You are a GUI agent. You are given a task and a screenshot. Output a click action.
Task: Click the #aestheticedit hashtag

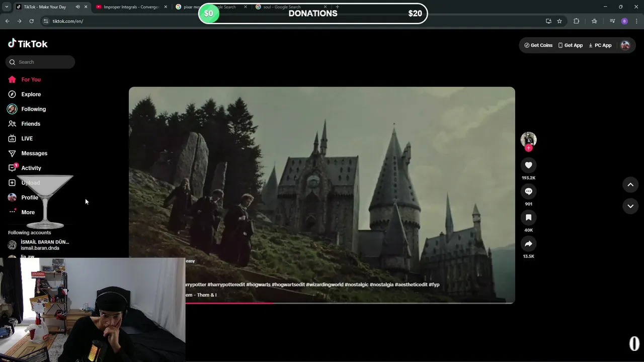click(x=411, y=285)
